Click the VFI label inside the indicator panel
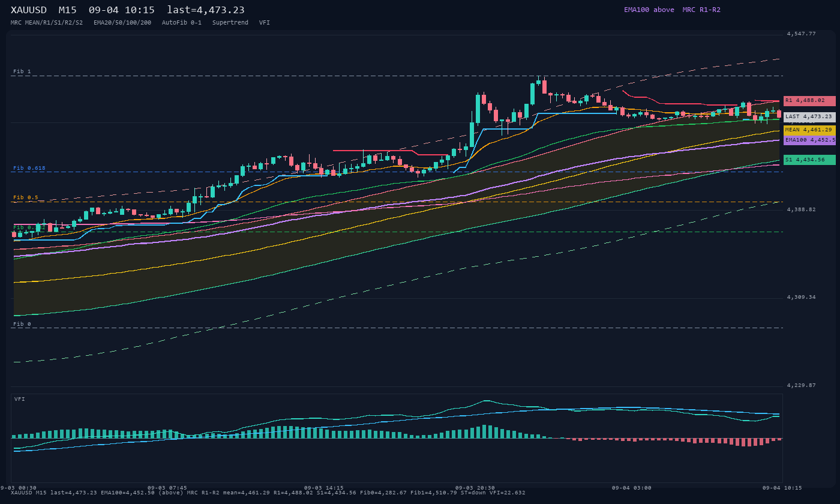 (x=20, y=399)
